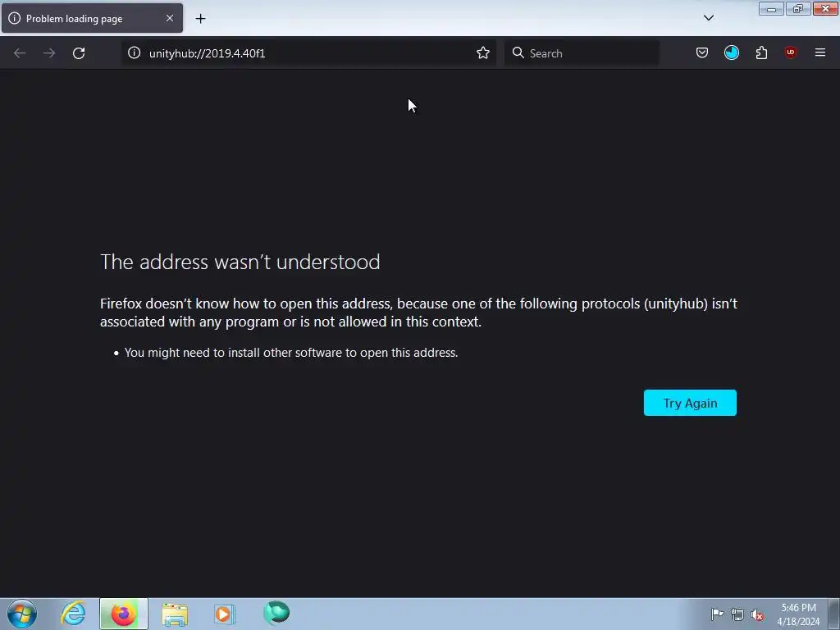Go forward one page

coord(49,53)
